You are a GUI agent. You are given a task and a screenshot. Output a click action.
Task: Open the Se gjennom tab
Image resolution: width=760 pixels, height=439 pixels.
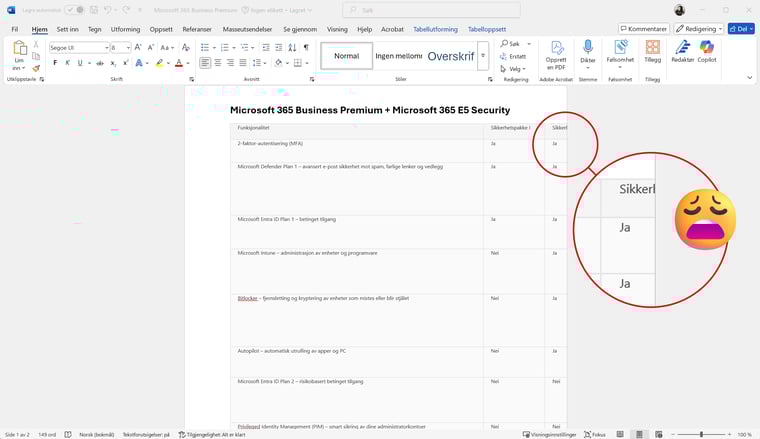tap(300, 29)
